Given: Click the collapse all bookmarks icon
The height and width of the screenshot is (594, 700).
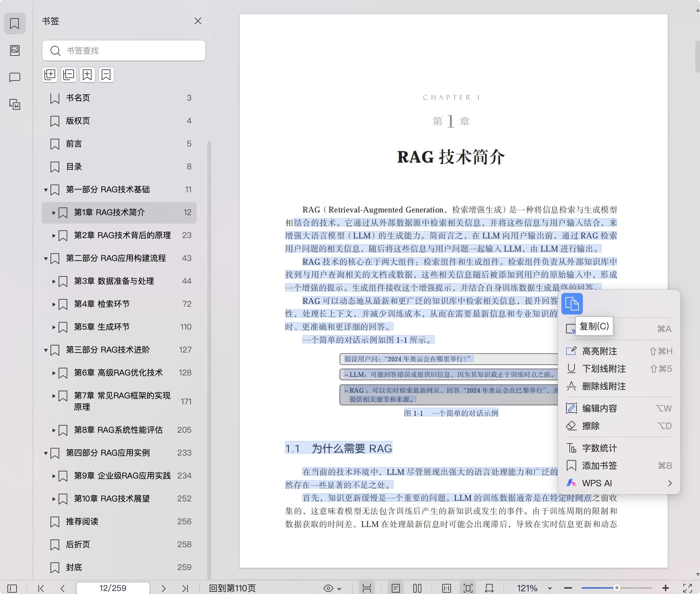Looking at the screenshot, I should pos(69,75).
